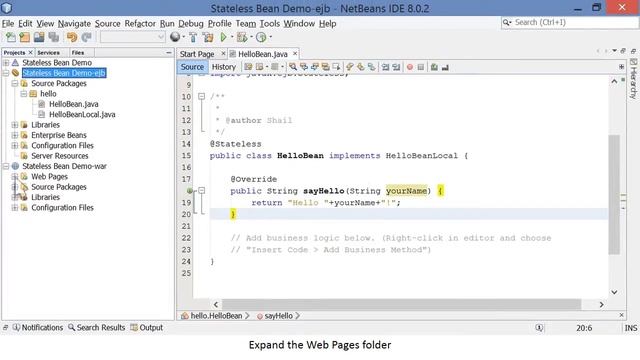Open the configuration combo box in toolbar
Viewport: 640px width, 360px height.
pyautogui.click(x=133, y=38)
